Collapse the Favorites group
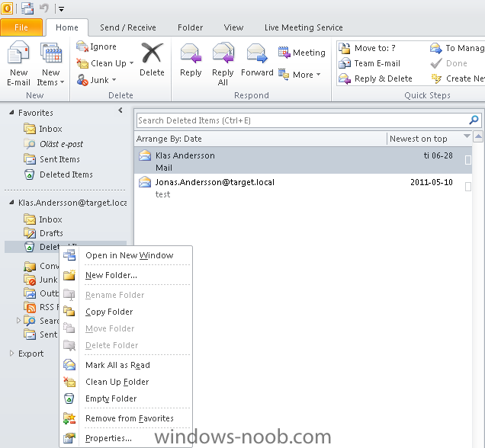485x448 pixels. (11, 113)
